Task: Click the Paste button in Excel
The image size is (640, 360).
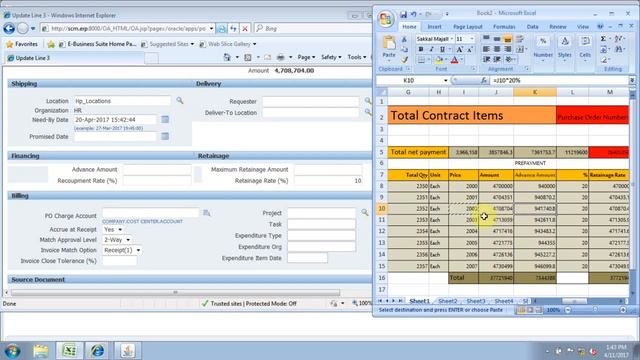Action: 389,47
